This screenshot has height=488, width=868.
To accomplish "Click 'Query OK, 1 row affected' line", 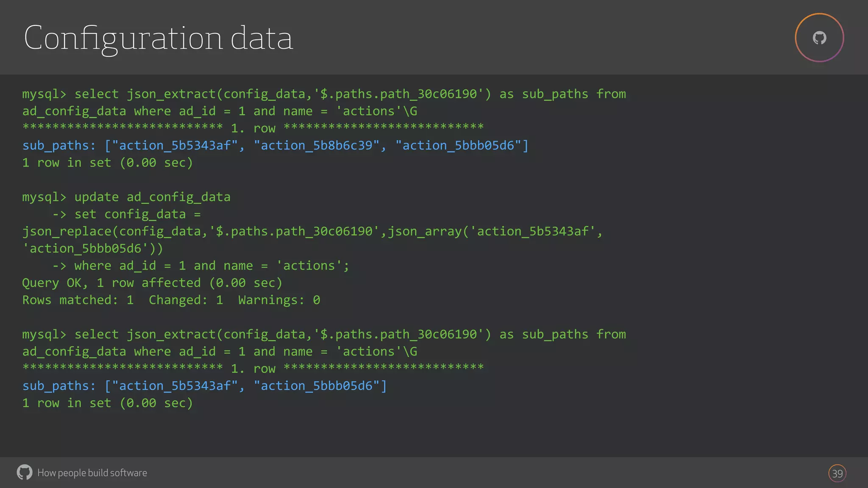I will [152, 283].
